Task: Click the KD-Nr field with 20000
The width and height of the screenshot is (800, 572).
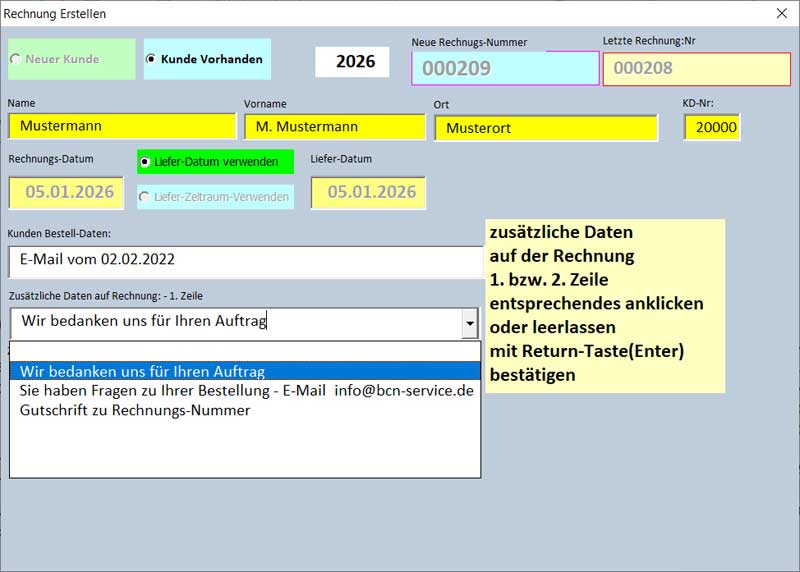Action: [712, 127]
